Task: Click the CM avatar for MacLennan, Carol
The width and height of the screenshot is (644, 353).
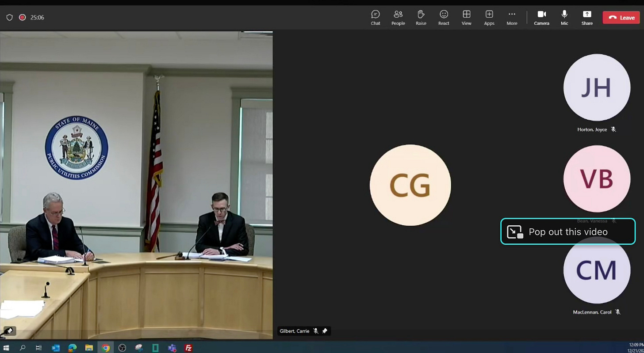Action: tap(597, 270)
